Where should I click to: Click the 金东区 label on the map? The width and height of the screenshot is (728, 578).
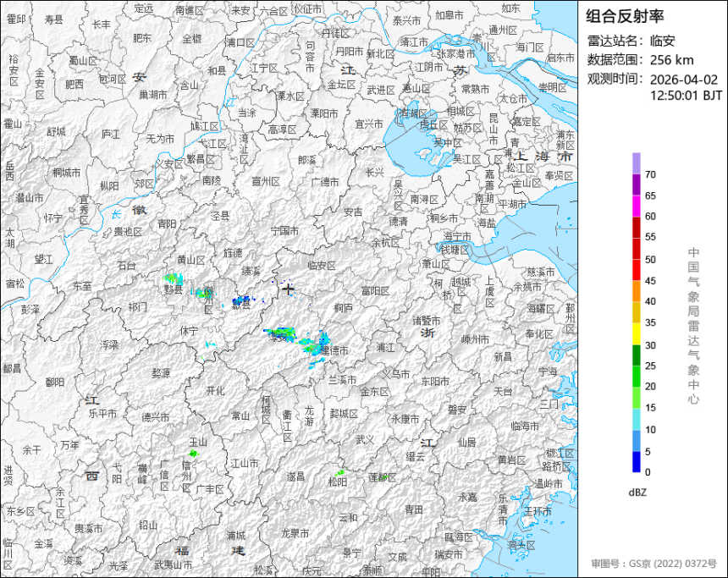pos(374,392)
